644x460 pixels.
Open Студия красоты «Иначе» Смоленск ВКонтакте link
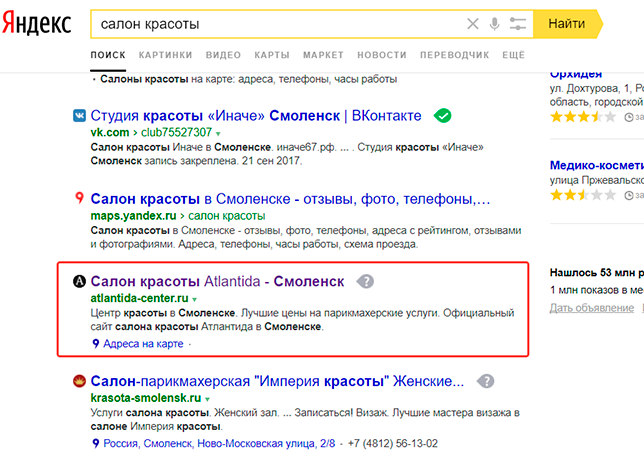256,116
